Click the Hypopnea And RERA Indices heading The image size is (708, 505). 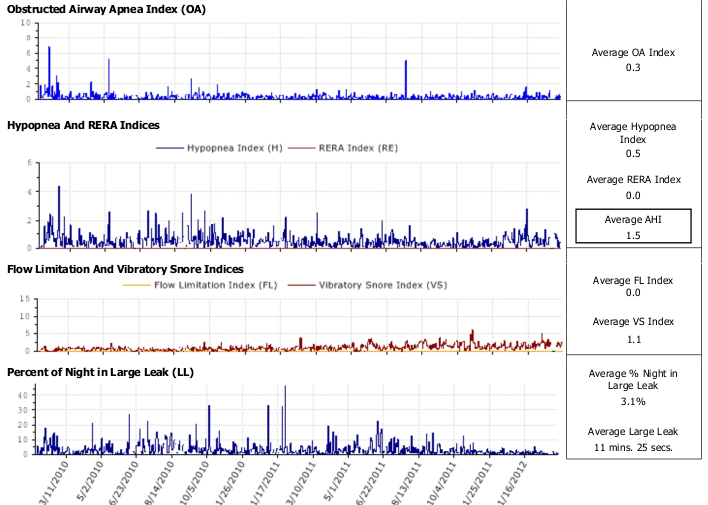(83, 126)
